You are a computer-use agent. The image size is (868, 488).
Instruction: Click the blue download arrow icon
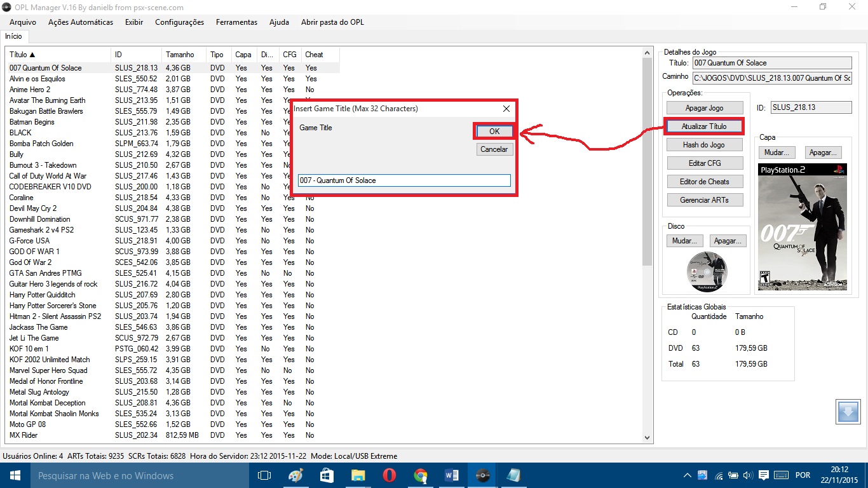(x=848, y=412)
